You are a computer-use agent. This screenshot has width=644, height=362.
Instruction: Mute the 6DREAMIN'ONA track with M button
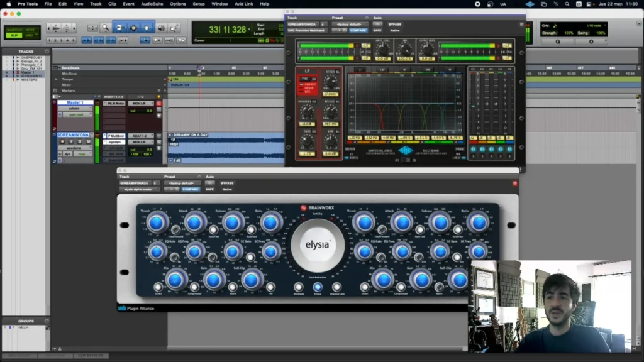pos(88,141)
